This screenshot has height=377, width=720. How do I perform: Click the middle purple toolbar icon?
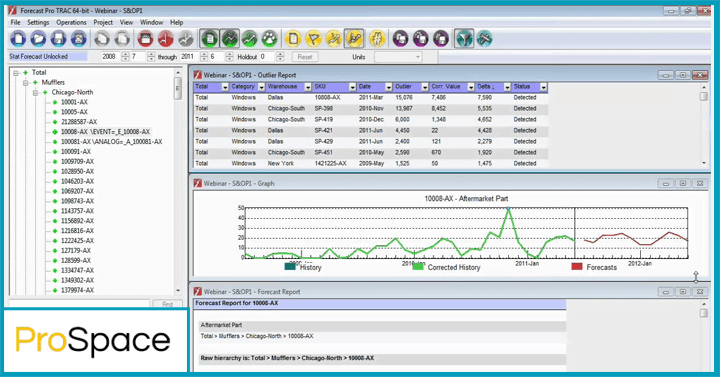point(421,39)
